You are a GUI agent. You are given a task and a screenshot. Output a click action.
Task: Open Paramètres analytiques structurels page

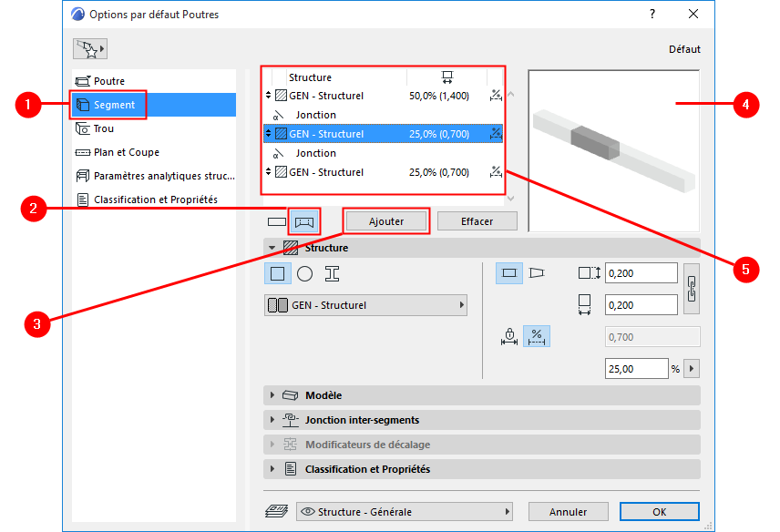(154, 176)
